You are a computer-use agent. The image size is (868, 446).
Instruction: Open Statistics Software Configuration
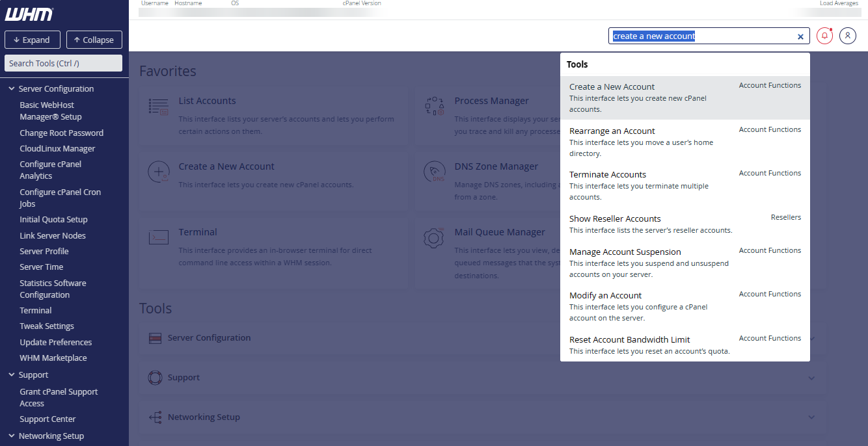point(53,289)
